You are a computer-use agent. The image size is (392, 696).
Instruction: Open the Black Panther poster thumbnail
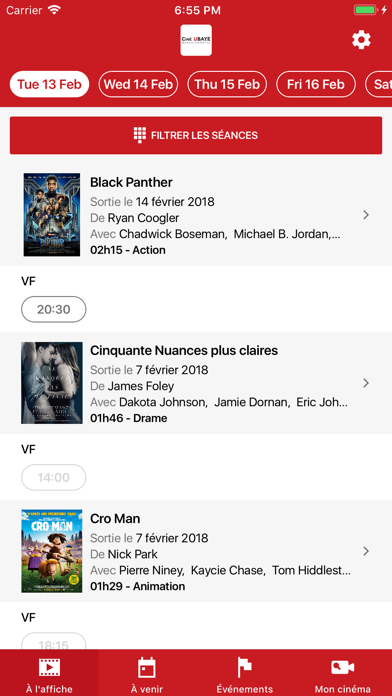[52, 215]
